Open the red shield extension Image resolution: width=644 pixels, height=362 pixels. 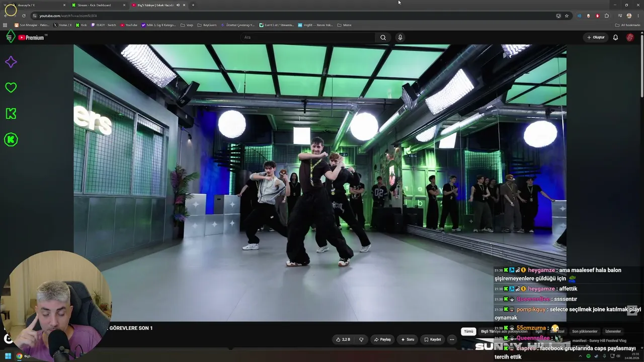[597, 16]
